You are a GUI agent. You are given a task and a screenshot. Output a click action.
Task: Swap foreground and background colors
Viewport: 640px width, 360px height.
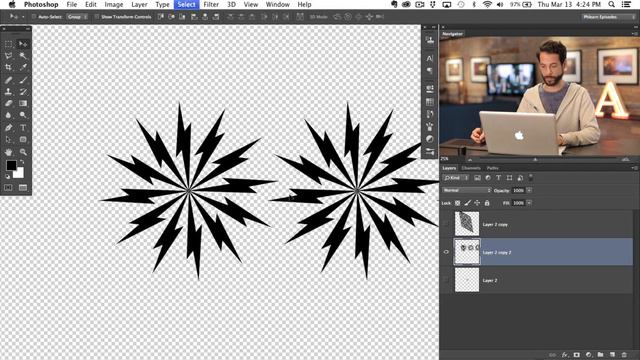[22, 162]
